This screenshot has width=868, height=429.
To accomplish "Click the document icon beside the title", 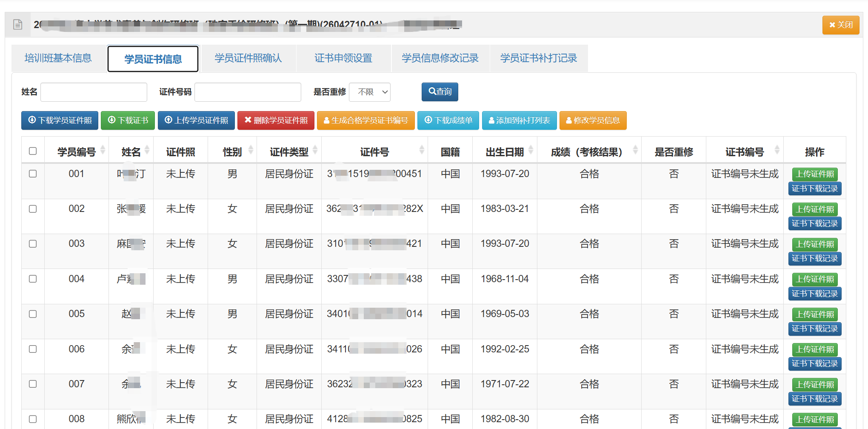I will tap(17, 25).
